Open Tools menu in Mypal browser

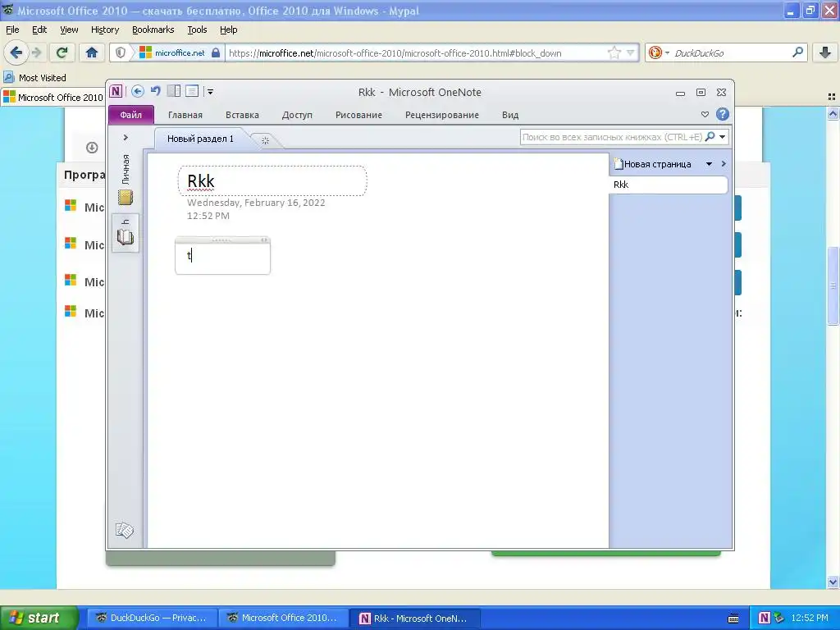point(197,30)
